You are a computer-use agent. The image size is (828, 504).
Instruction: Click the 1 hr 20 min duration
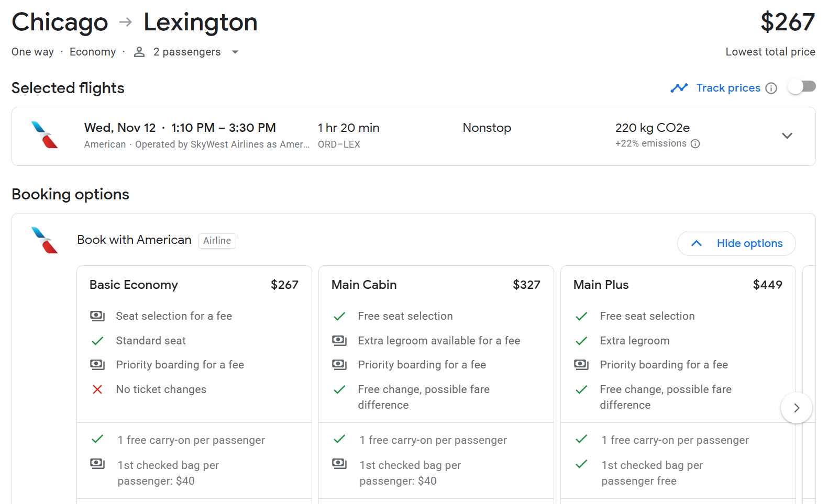349,128
